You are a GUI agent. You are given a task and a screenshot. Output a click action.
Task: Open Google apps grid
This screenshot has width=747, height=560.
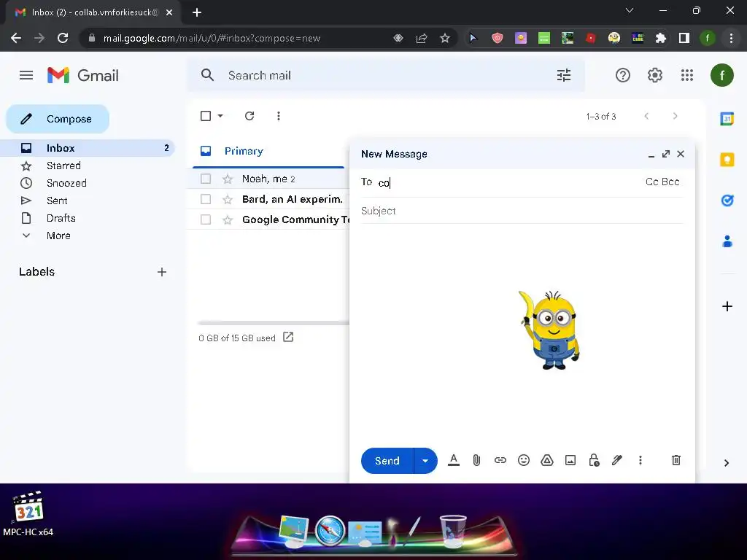click(687, 75)
